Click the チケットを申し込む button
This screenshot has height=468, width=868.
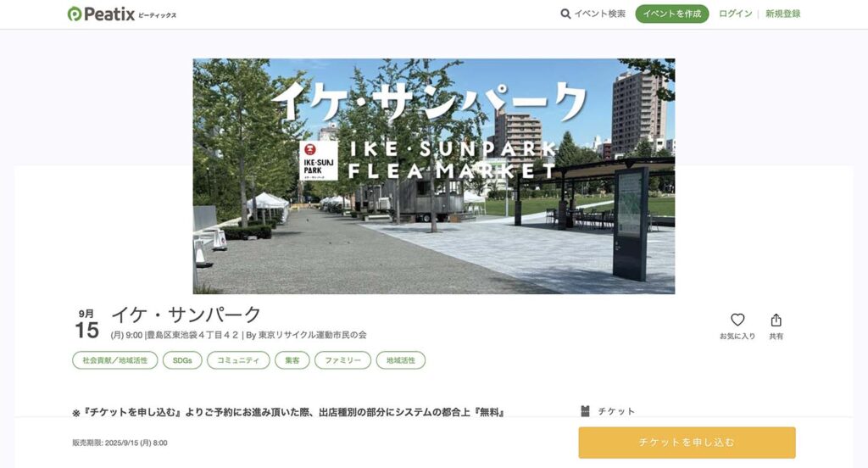(x=687, y=443)
